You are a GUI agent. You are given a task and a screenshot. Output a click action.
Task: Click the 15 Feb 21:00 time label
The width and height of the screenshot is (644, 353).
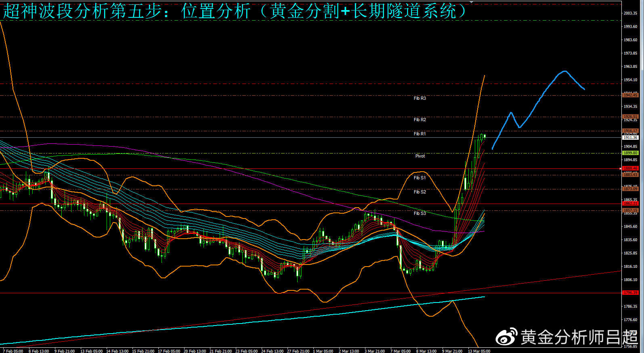point(143,351)
